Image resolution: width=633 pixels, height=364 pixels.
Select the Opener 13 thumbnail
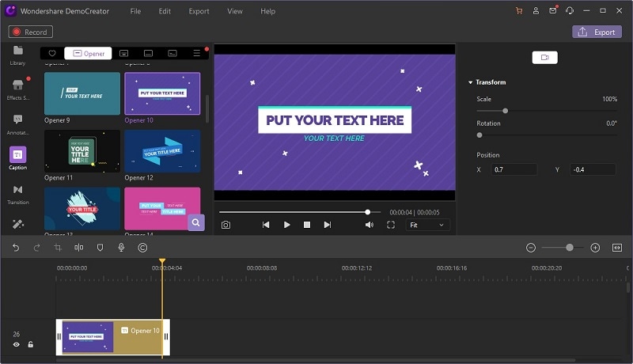tap(82, 209)
